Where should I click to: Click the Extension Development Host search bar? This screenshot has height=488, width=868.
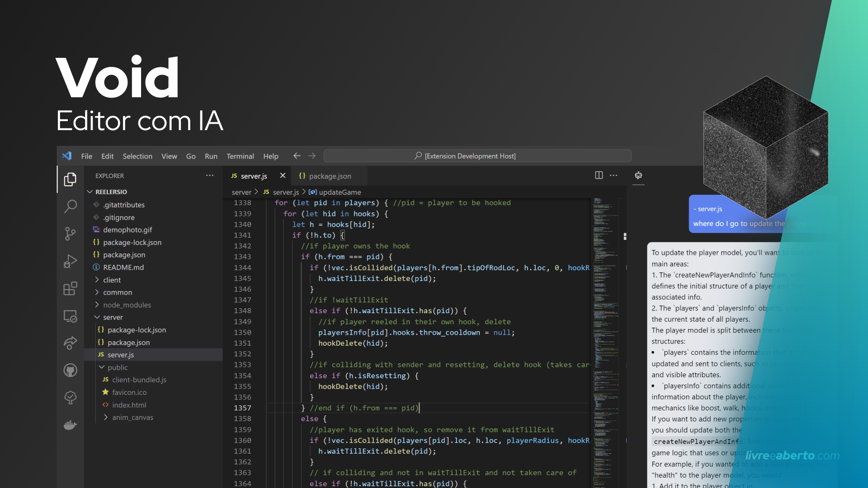coord(477,155)
